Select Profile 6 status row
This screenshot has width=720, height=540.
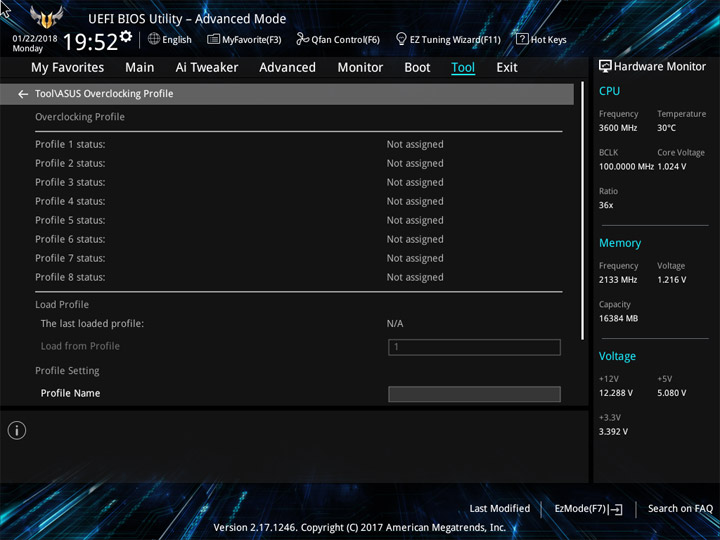point(298,239)
